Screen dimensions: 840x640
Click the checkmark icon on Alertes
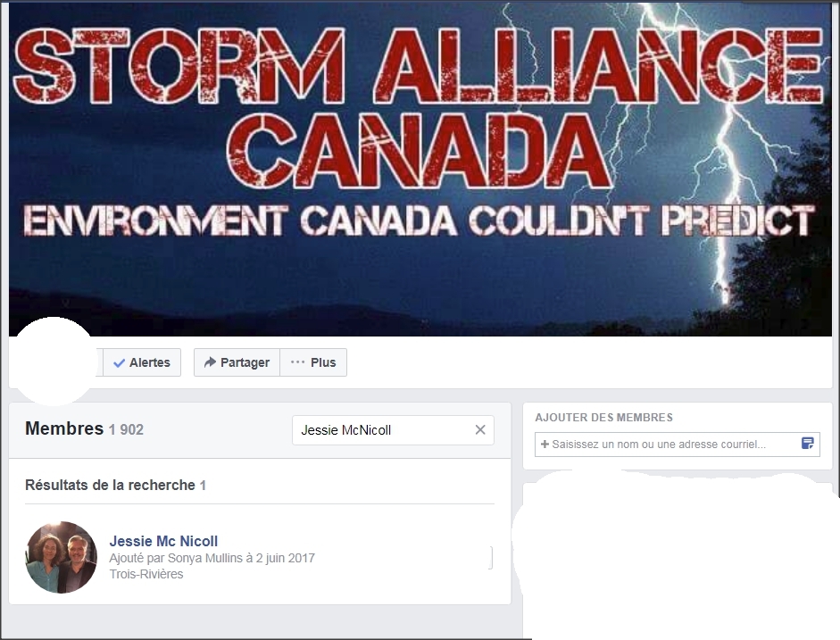tap(119, 363)
